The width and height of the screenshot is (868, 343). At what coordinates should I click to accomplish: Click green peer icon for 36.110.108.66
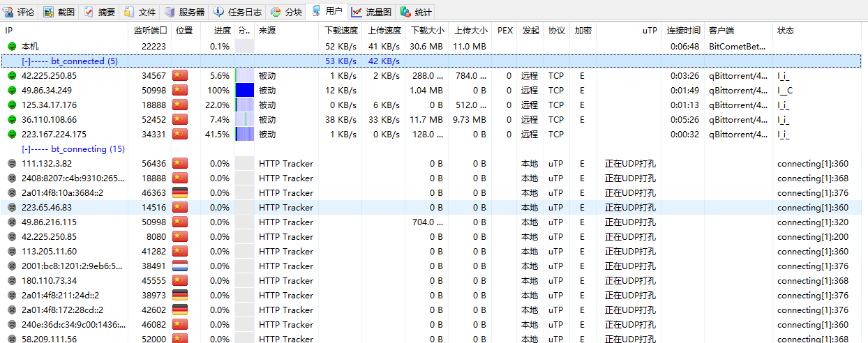(12, 119)
